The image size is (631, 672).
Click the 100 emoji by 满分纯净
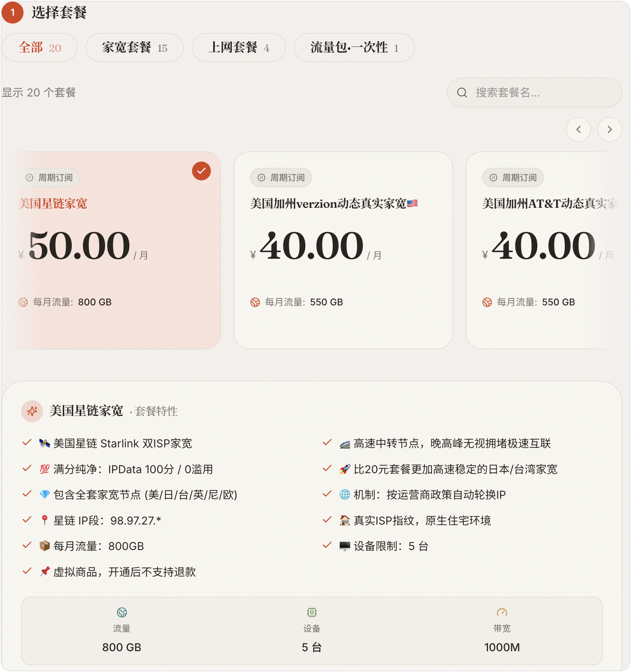45,469
